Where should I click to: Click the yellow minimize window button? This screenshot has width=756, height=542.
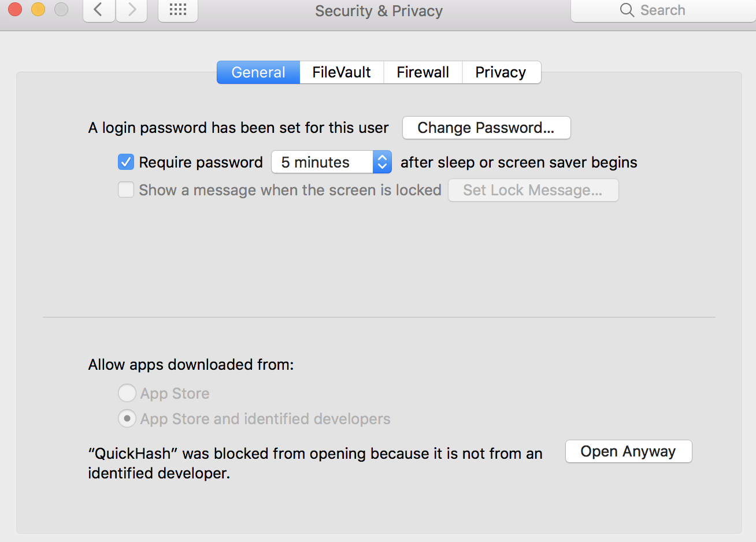(38, 9)
